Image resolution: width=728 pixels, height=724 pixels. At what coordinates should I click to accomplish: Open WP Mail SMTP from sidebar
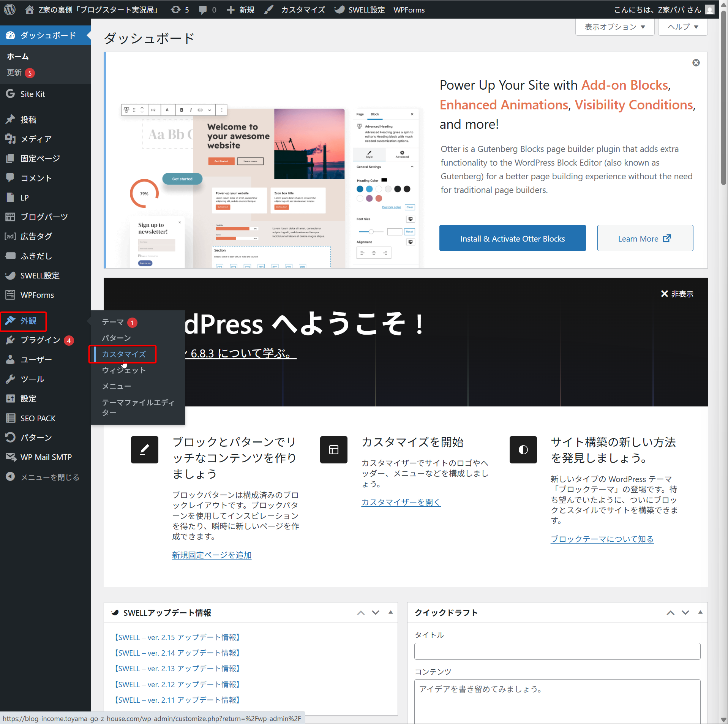(46, 457)
